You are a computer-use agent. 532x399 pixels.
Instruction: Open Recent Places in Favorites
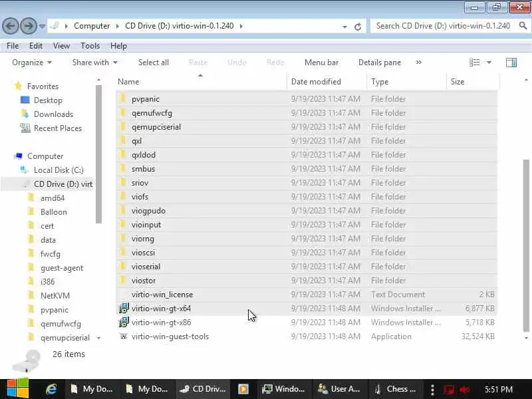(x=58, y=128)
